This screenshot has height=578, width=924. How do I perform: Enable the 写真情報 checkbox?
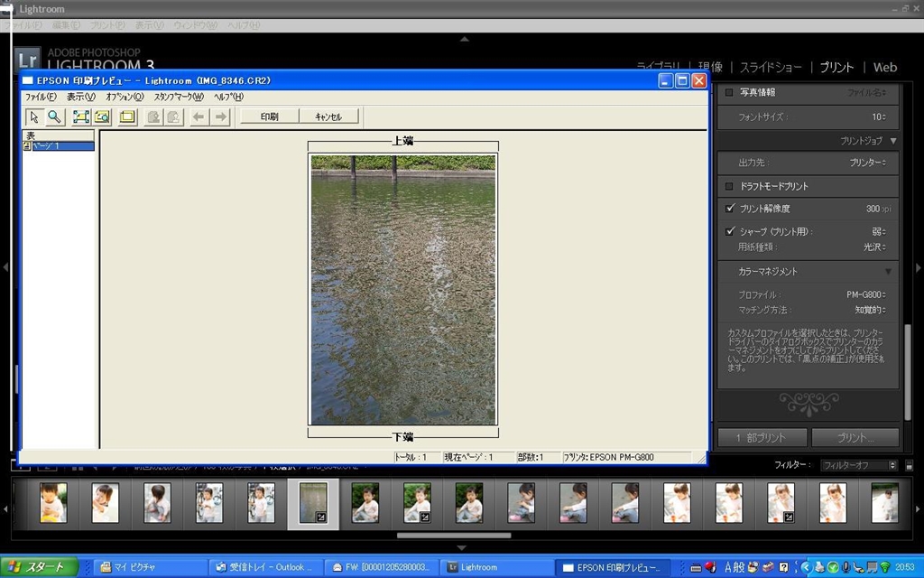point(729,93)
